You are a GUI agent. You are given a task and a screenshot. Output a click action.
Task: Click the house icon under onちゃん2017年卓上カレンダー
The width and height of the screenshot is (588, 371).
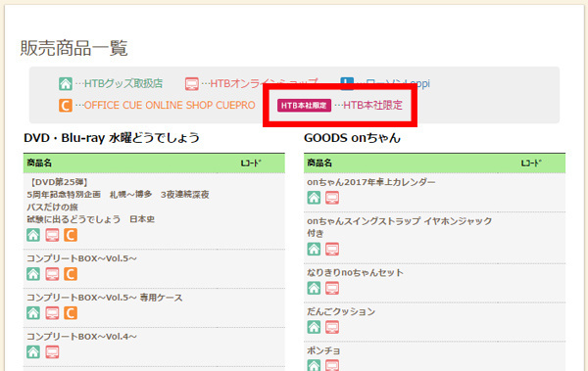pyautogui.click(x=314, y=198)
